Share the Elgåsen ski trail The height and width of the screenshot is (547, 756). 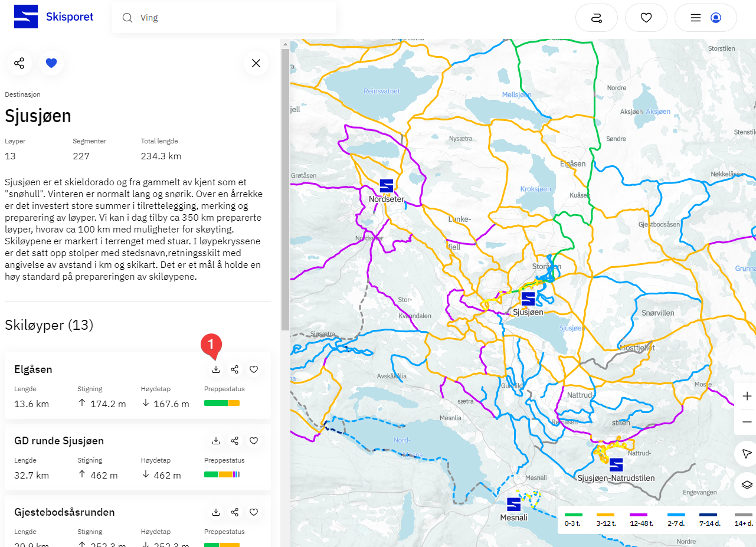235,369
